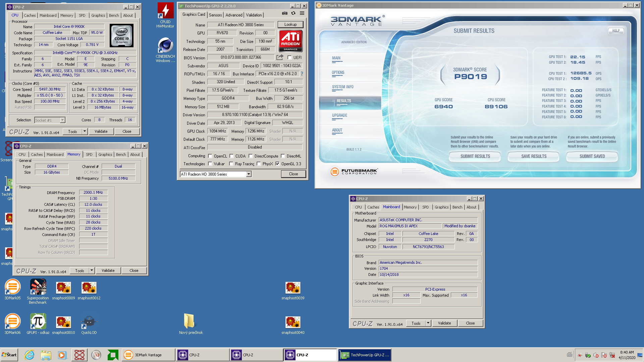The width and height of the screenshot is (644, 362).
Task: Open the GPU selection dropdown in GPU-Z
Action: (249, 174)
